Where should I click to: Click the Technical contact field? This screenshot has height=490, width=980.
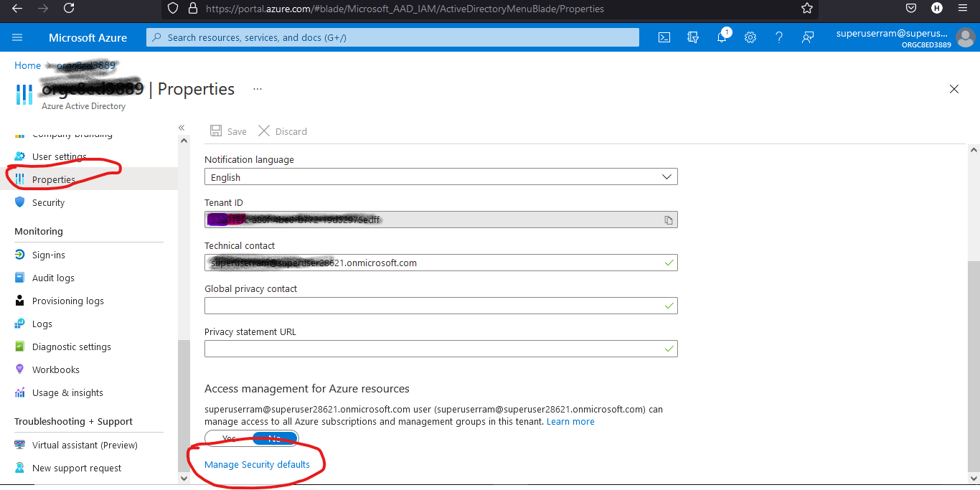(440, 263)
